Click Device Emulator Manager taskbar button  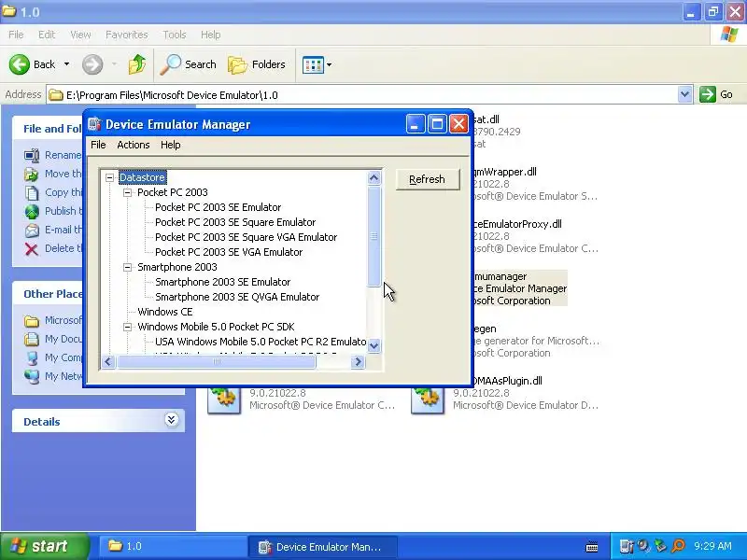[x=322, y=546]
